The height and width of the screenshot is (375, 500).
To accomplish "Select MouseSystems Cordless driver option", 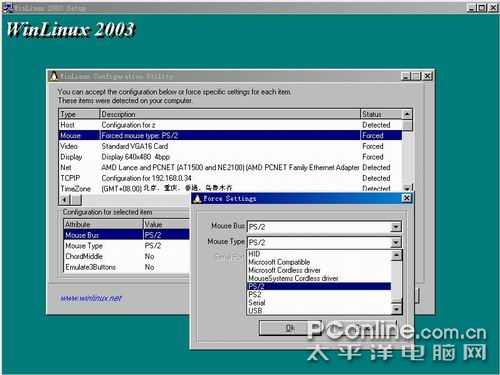I will tap(319, 278).
